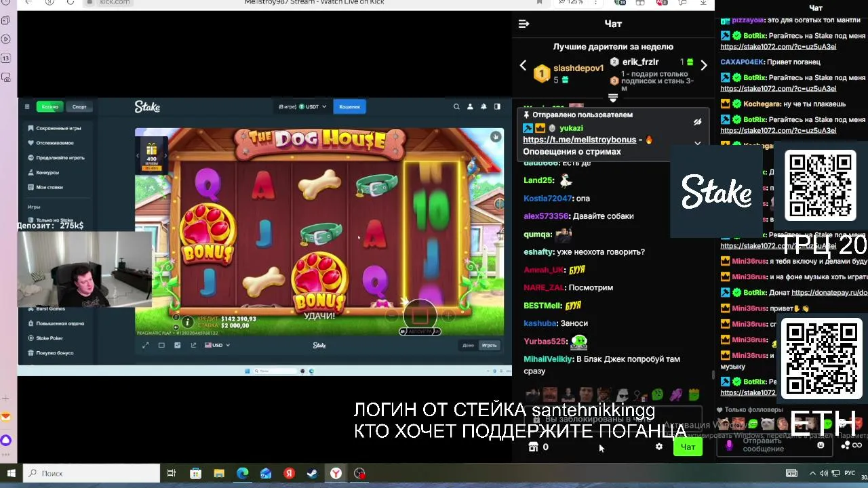
Task: Switch to the Казино tab on Stake
Action: [x=50, y=106]
